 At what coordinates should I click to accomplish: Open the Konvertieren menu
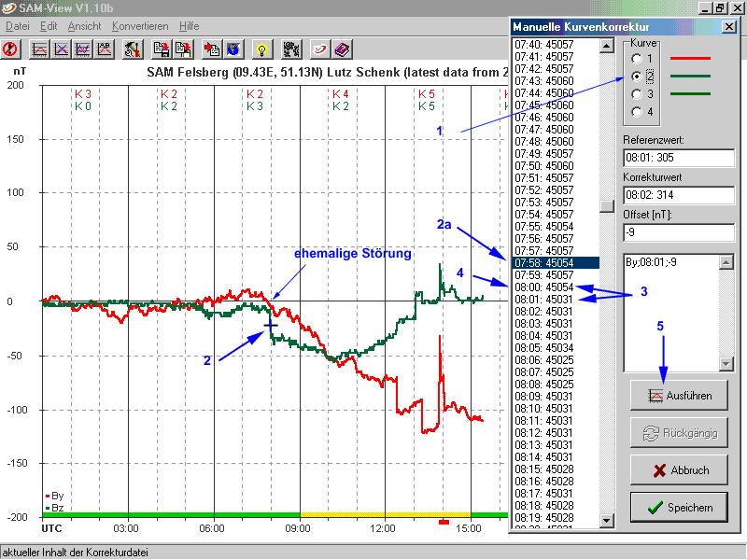click(140, 26)
